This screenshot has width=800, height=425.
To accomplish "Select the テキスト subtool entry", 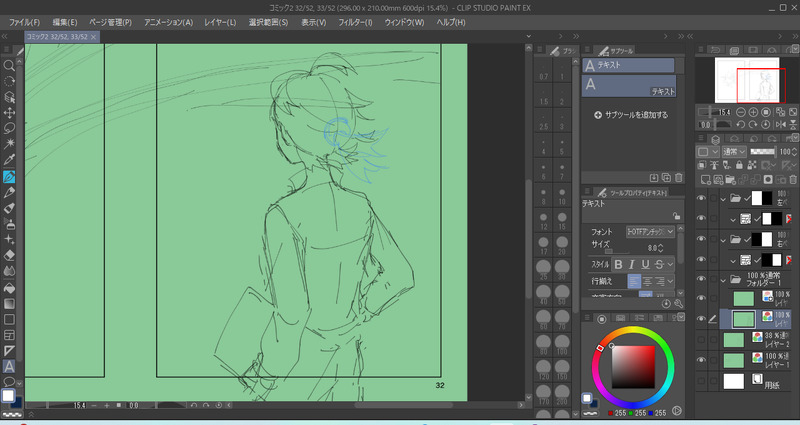I will click(629, 86).
